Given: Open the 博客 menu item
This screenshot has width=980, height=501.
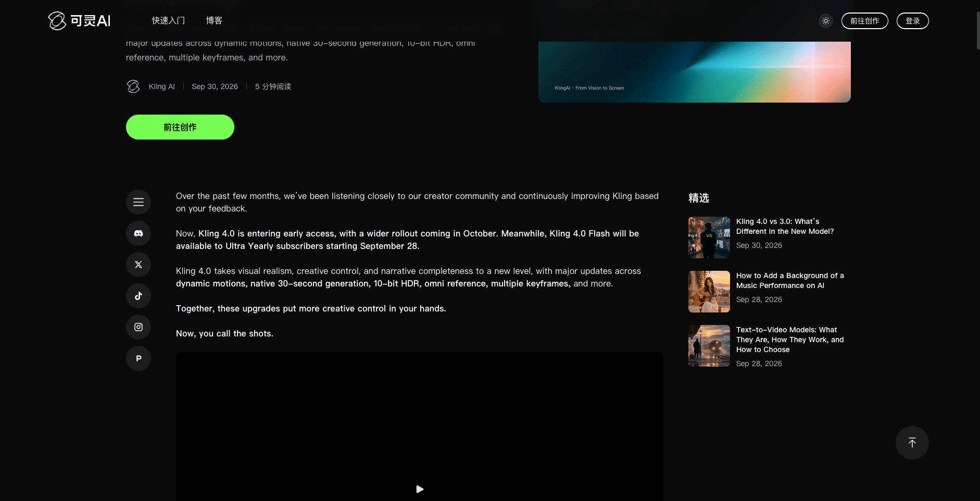Looking at the screenshot, I should point(214,21).
